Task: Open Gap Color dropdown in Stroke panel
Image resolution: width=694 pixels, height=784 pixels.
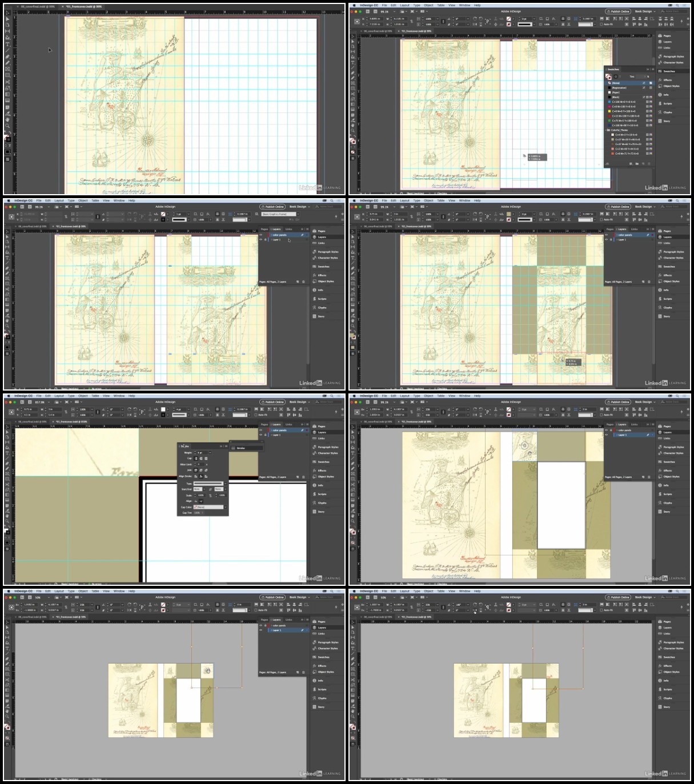Action: tap(226, 507)
